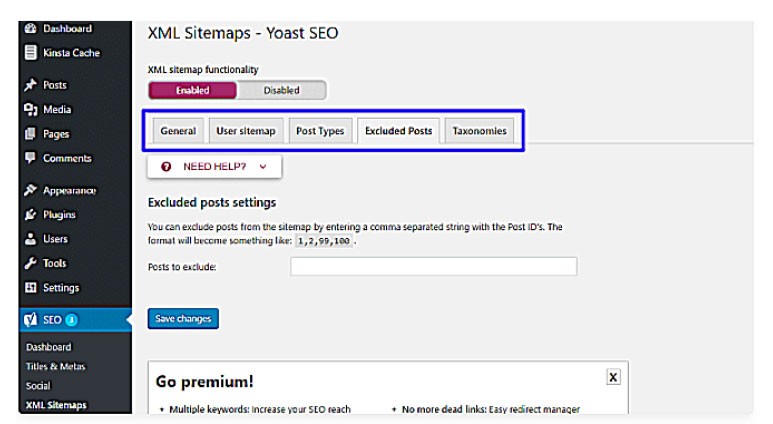This screenshot has width=773, height=424.
Task: Click the Posts pushpin icon
Action: tap(30, 86)
